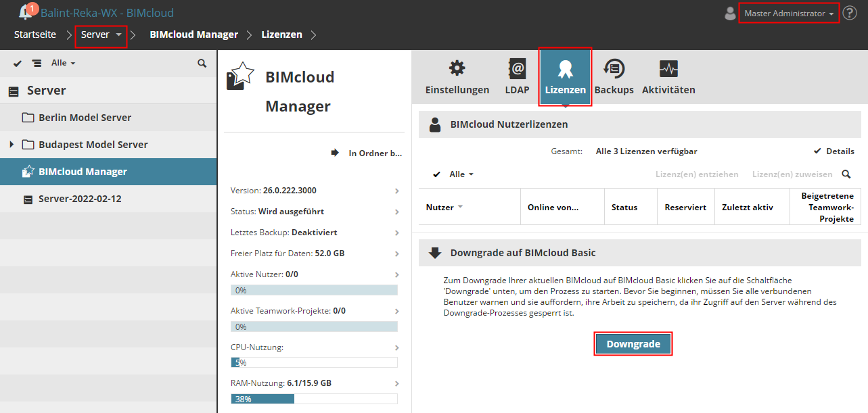Open the help question mark icon
Screen dimensions: 868x413
850,13
